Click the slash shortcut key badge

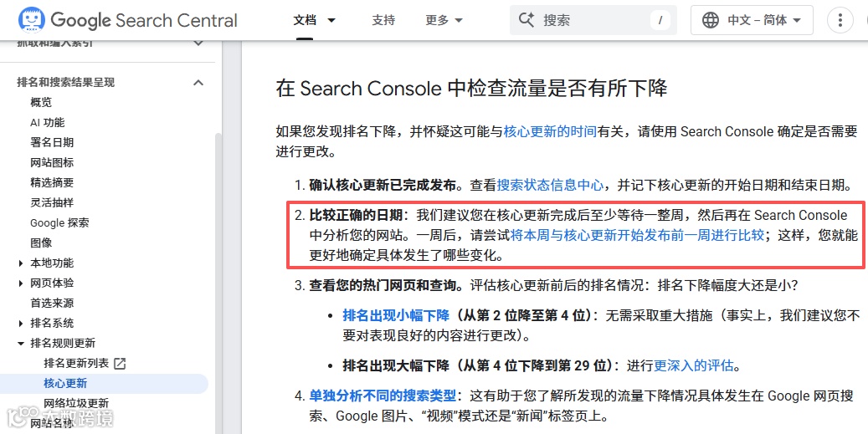click(x=660, y=20)
